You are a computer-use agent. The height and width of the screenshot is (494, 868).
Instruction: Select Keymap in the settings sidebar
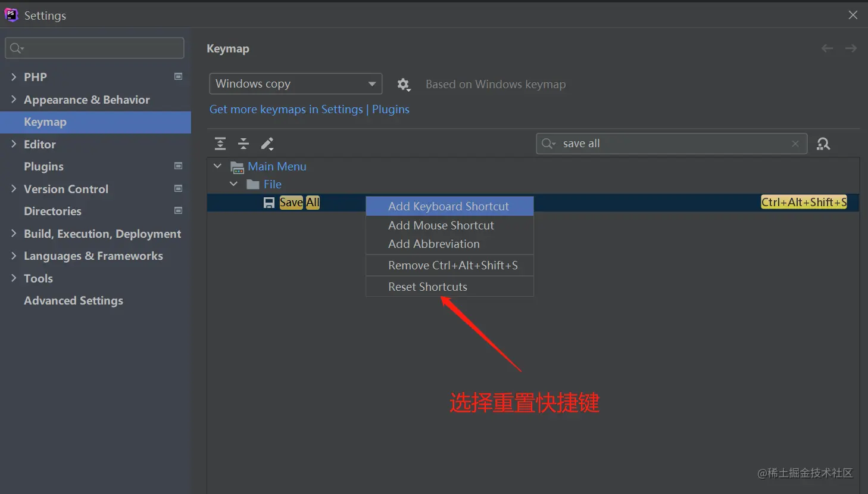click(x=95, y=122)
